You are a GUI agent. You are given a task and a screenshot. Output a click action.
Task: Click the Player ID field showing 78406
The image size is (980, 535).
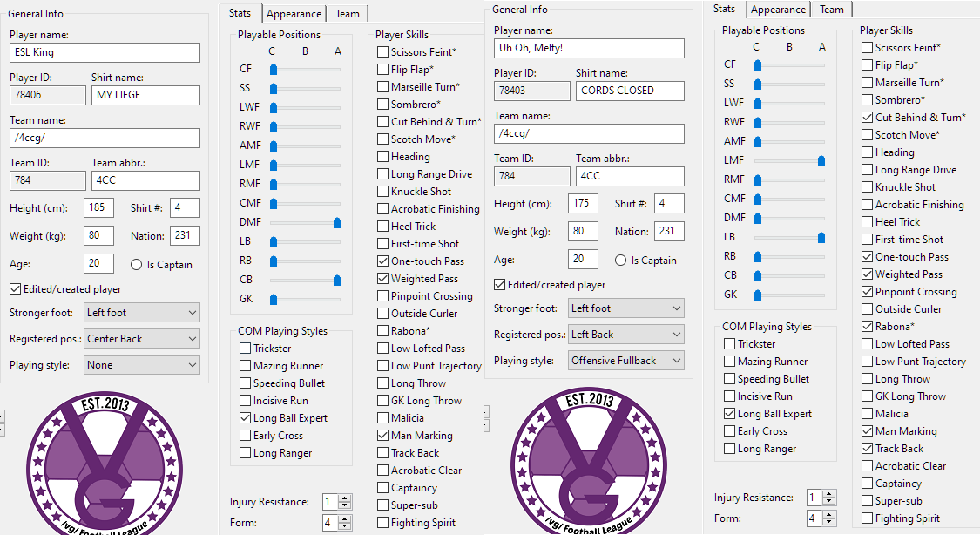click(x=48, y=95)
